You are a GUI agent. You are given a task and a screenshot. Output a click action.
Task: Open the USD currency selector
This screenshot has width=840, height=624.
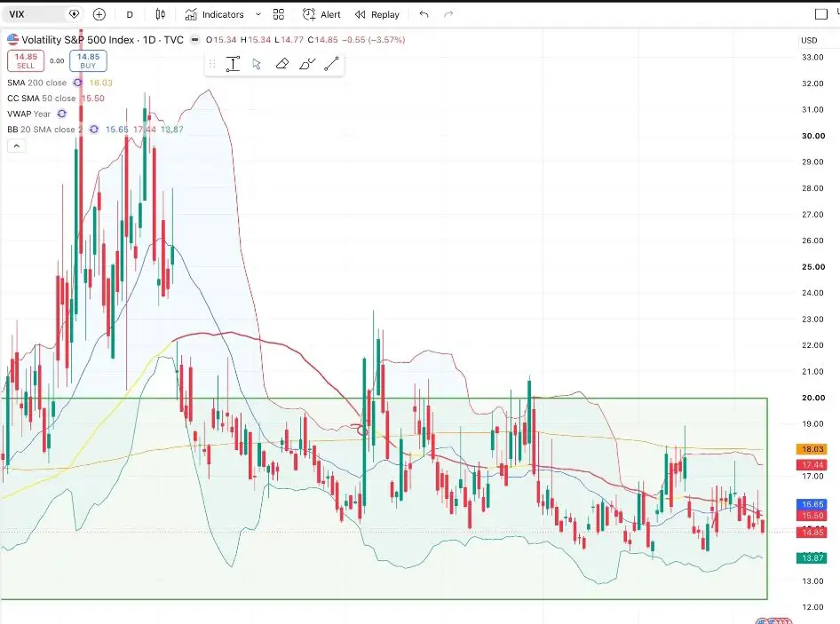809,40
